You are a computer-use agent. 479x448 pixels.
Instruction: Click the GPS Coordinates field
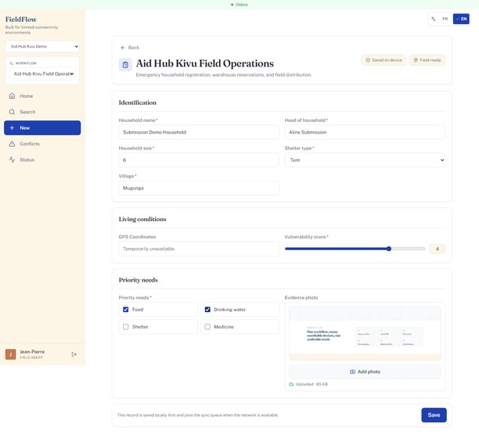(199, 249)
